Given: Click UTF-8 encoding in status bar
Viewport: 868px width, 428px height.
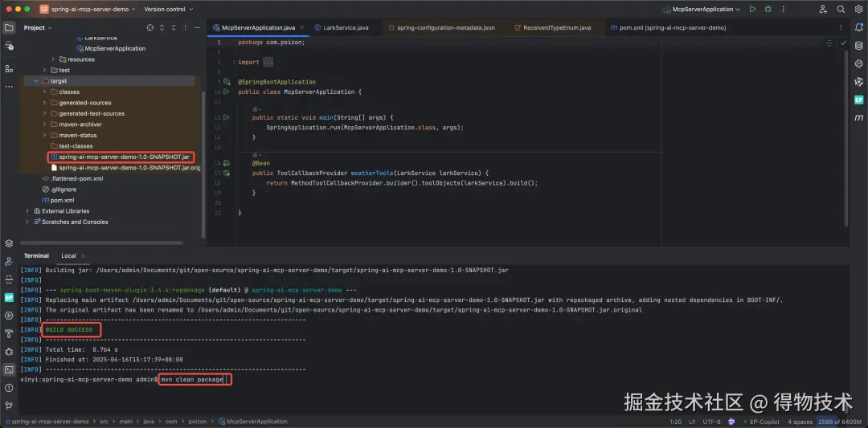Looking at the screenshot, I should click(x=711, y=422).
